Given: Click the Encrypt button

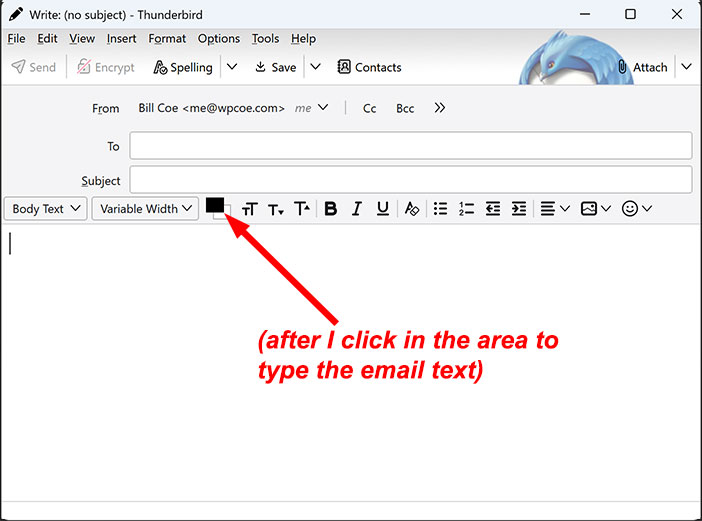Looking at the screenshot, I should click(x=106, y=67).
